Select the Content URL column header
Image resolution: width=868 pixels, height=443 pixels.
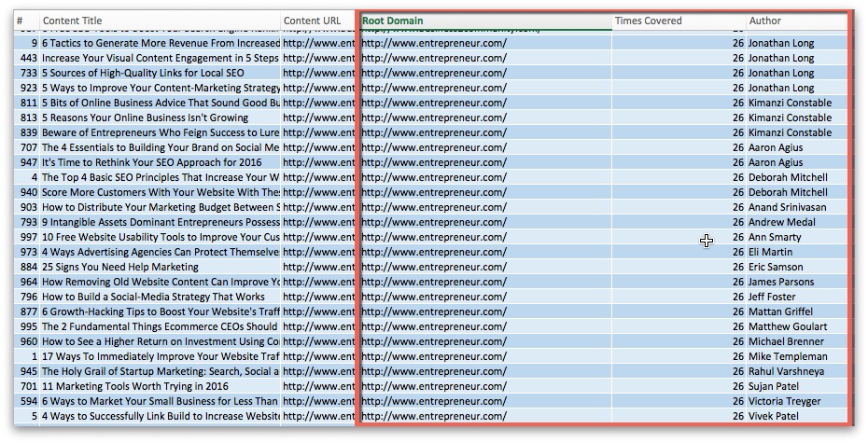[x=318, y=21]
